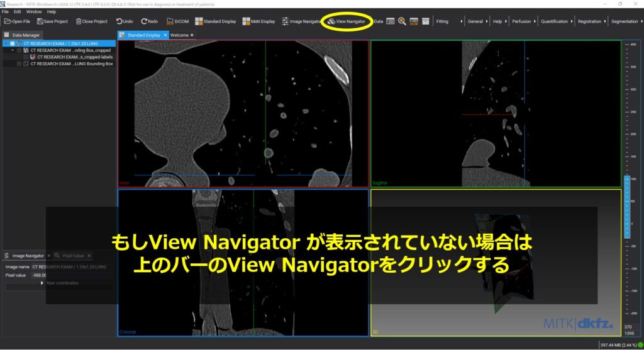Screen dimensions: 644x350
Task: Open the Help menu in menu bar
Action: 52,12
